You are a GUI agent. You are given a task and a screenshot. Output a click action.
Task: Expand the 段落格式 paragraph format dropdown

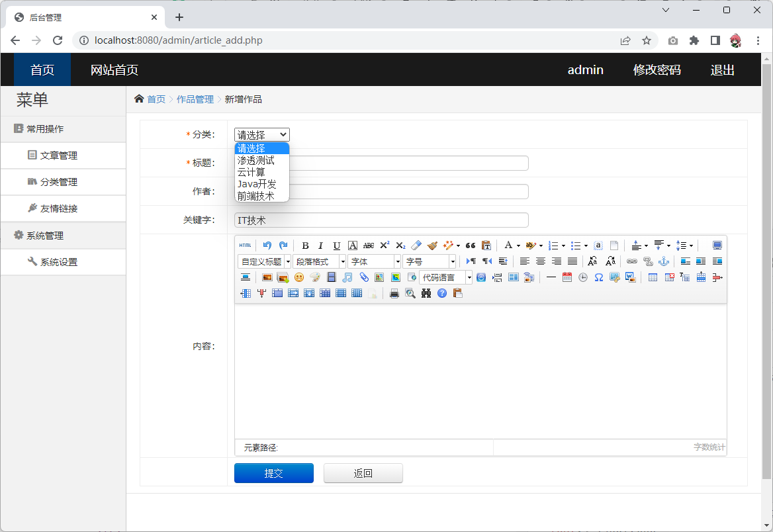(320, 261)
